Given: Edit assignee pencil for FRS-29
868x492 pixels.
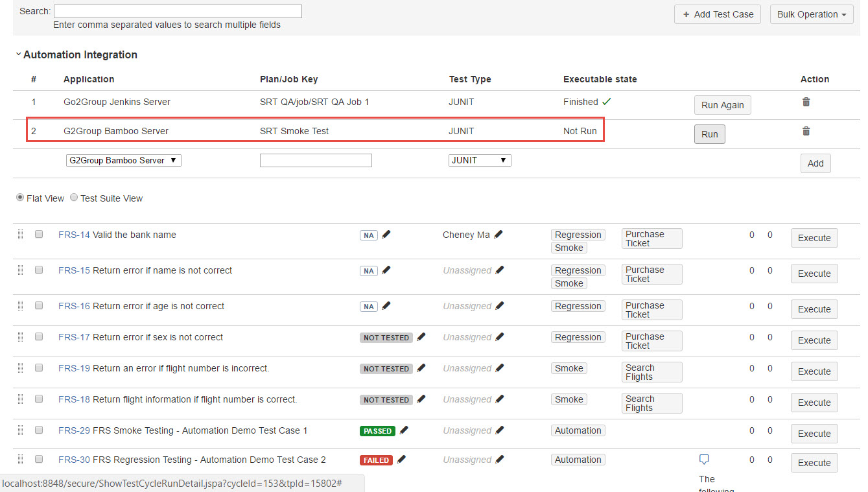Looking at the screenshot, I should (x=499, y=430).
